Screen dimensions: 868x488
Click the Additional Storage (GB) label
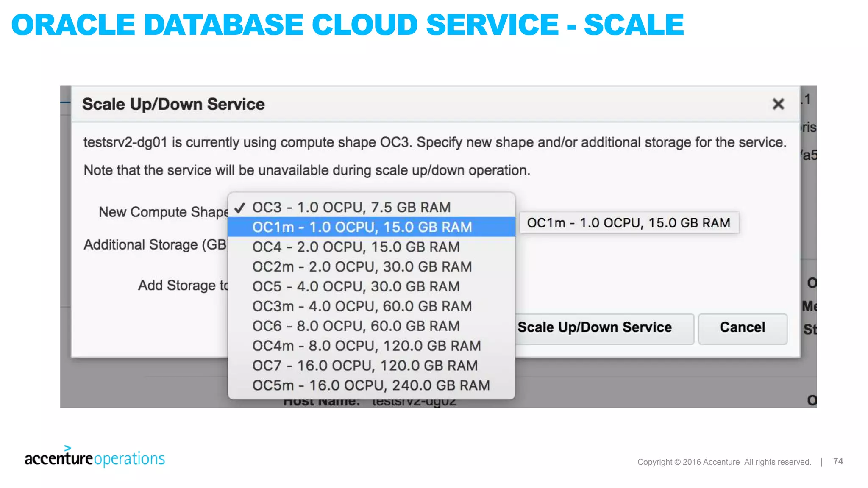pos(155,245)
